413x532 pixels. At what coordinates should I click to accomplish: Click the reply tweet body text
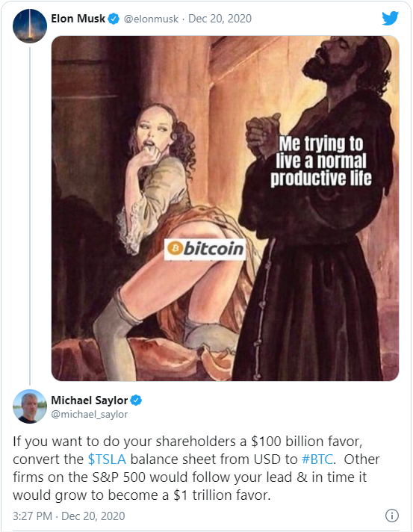(x=196, y=468)
